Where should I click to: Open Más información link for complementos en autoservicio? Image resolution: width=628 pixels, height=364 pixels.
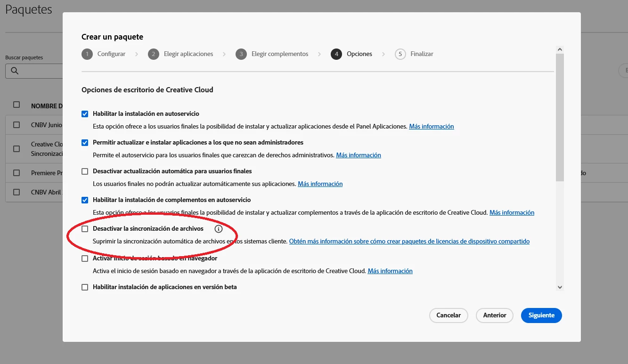(x=512, y=212)
